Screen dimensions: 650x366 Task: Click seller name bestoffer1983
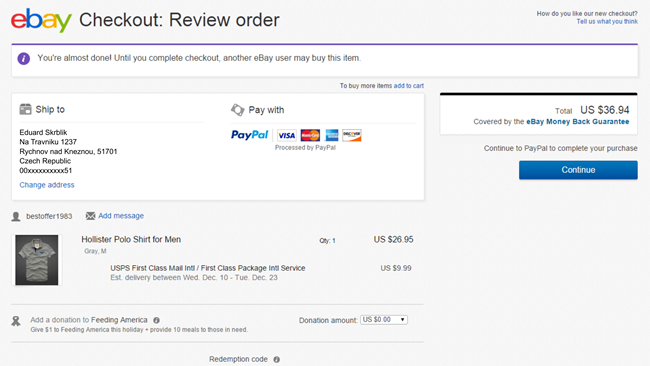[49, 216]
